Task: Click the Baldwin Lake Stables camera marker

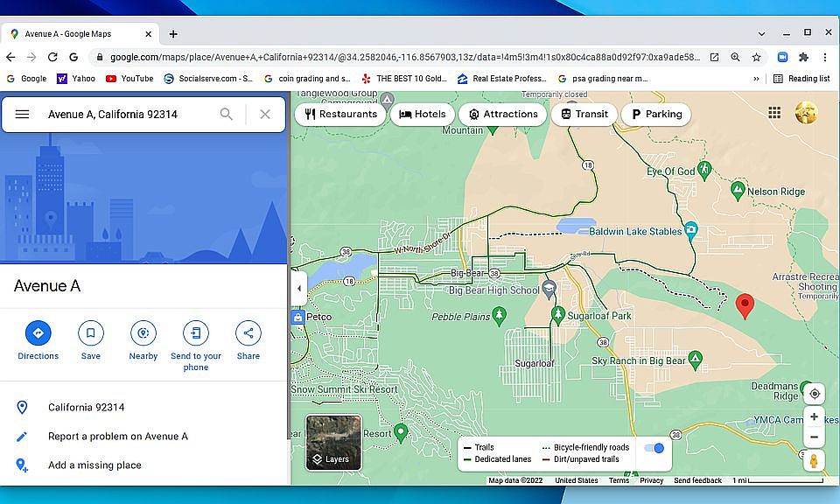Action: click(x=691, y=230)
